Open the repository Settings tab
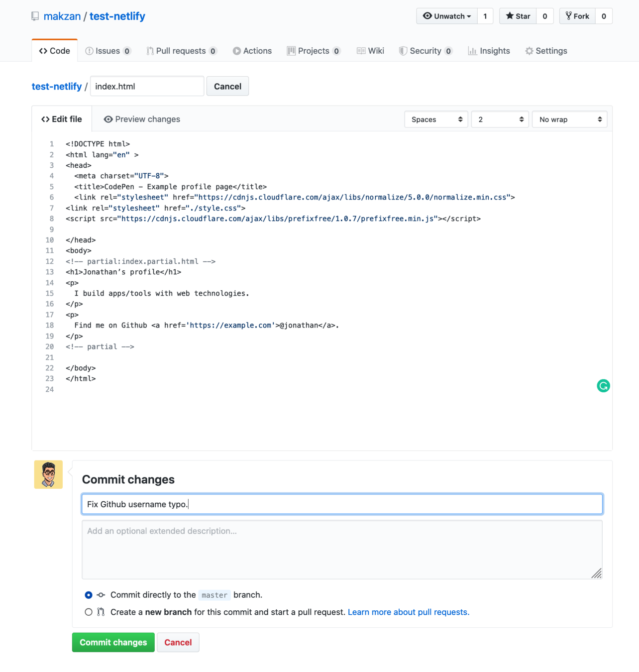The image size is (639, 672). coord(546,51)
